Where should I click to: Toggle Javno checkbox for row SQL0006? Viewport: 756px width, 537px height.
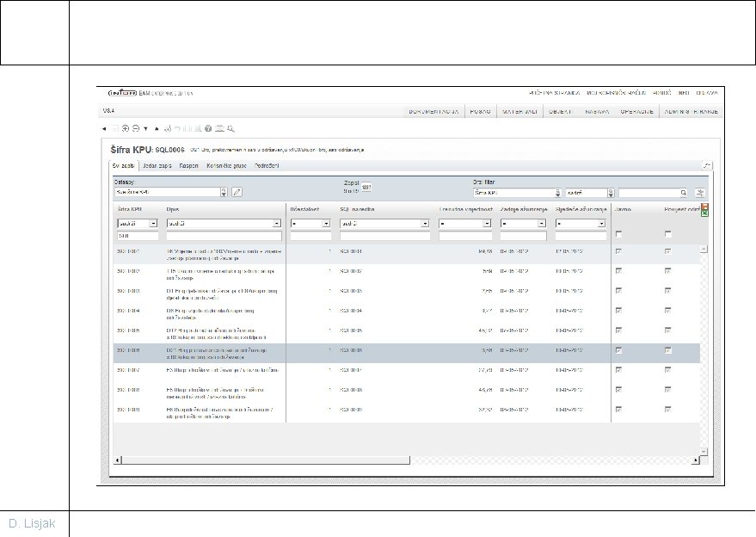click(x=619, y=351)
